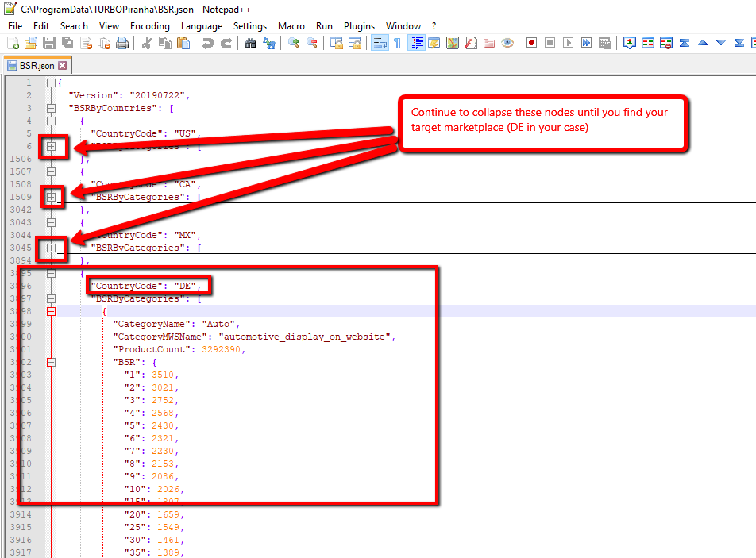Expand the collapsed MX categories node on line 3045

(x=51, y=248)
